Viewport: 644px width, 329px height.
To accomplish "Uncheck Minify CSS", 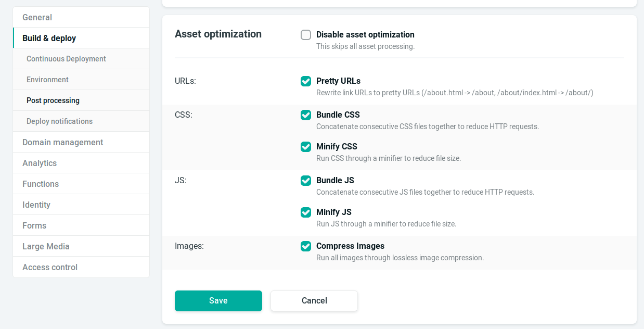I will (x=306, y=147).
